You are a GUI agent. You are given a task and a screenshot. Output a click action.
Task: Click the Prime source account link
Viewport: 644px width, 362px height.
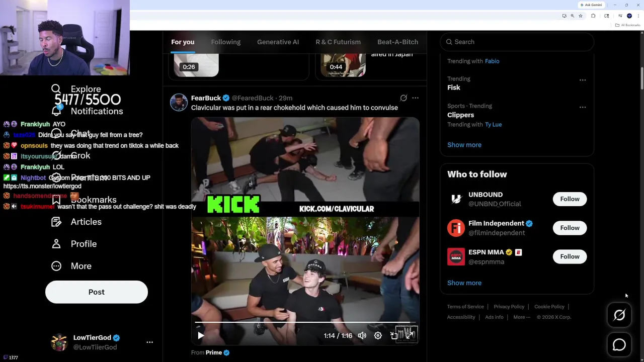tap(213, 352)
